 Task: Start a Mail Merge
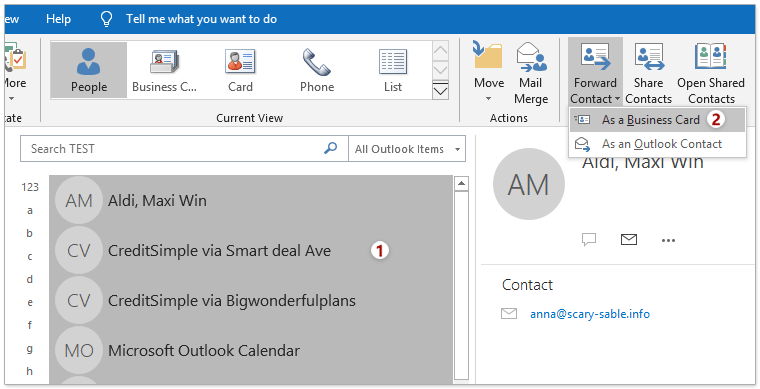(531, 73)
